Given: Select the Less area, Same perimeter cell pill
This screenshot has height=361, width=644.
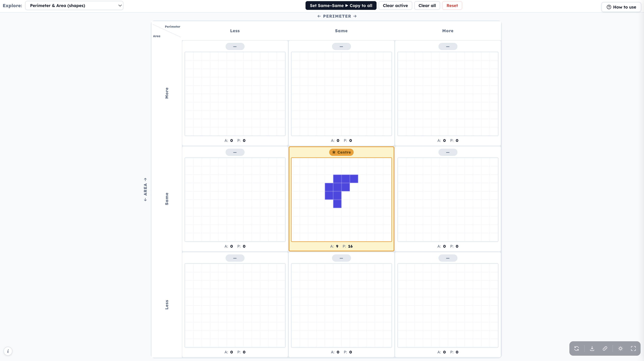Looking at the screenshot, I should pos(341,258).
